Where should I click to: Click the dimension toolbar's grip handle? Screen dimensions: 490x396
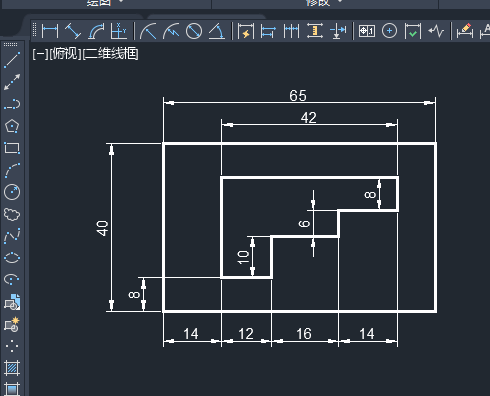coord(34,30)
